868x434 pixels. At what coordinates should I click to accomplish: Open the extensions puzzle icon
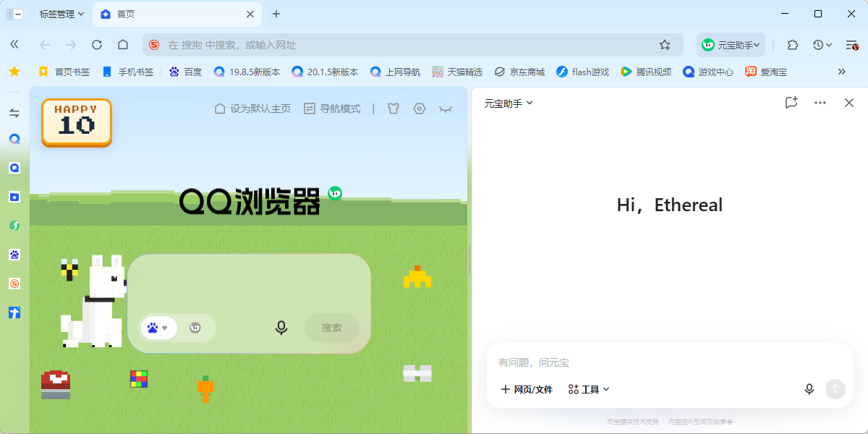click(x=793, y=45)
